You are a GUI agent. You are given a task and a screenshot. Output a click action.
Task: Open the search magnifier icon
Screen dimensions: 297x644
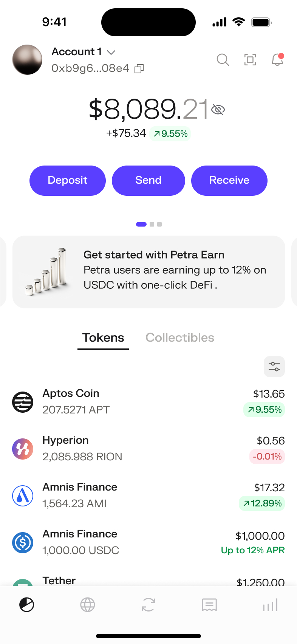(x=223, y=60)
